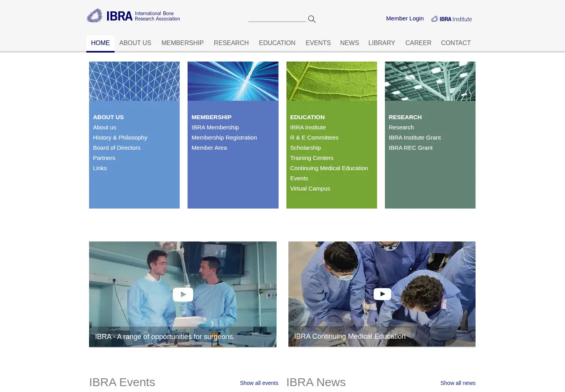Image resolution: width=565 pixels, height=392 pixels.
Task: Click the geometric lattice About Us image
Action: click(134, 81)
